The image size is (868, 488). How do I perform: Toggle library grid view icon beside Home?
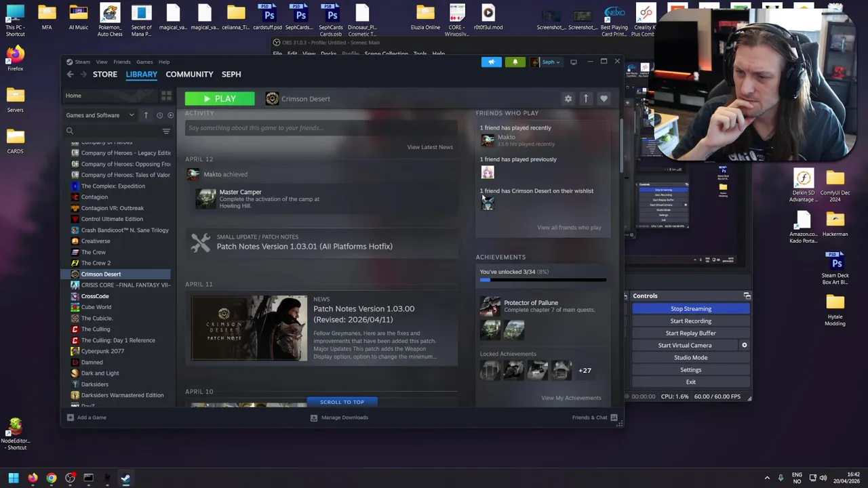point(166,96)
